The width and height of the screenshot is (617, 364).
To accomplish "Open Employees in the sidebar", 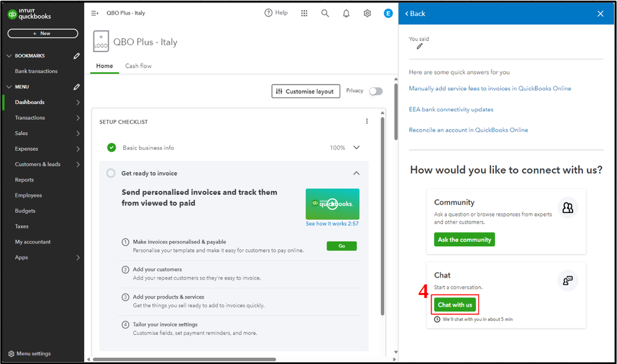I will (28, 196).
